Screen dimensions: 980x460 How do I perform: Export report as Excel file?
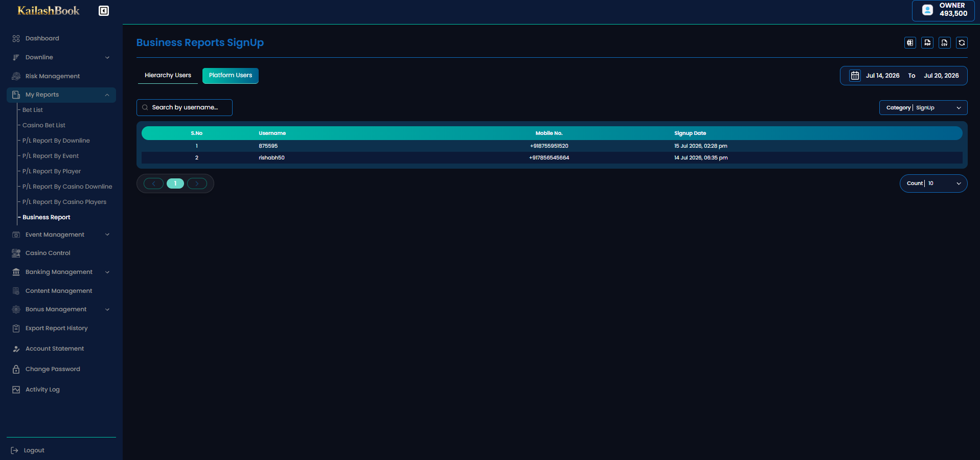(x=910, y=43)
